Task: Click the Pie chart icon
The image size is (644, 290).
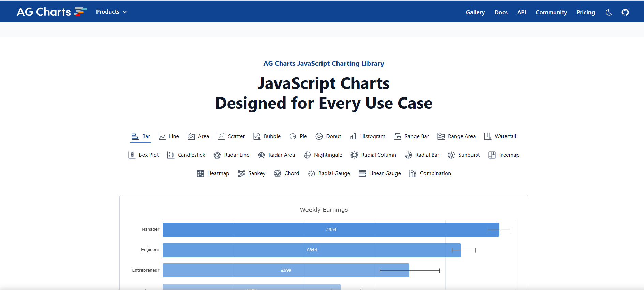Action: (293, 136)
